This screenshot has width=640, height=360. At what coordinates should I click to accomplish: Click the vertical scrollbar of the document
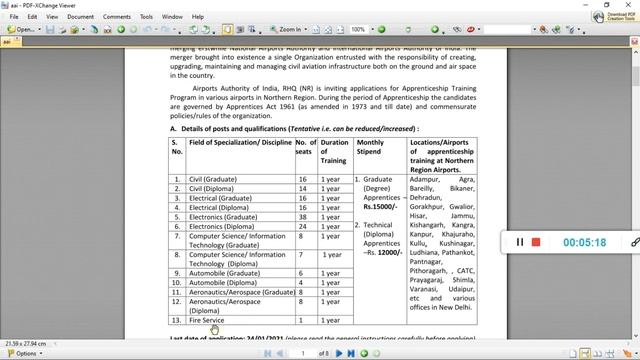point(636,194)
